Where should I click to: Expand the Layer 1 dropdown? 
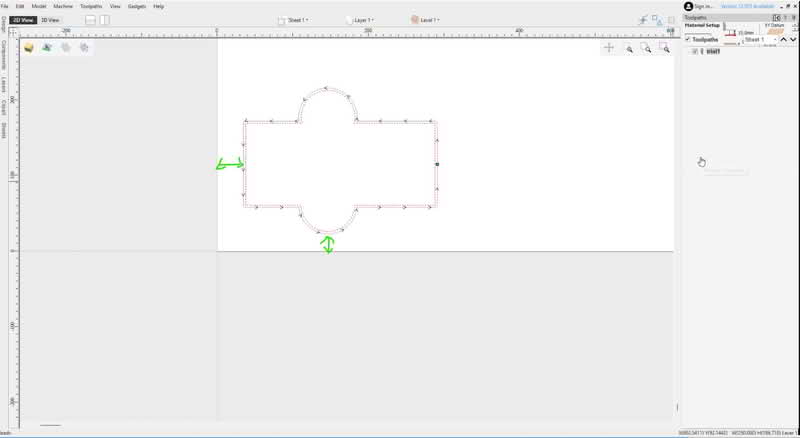pyautogui.click(x=360, y=20)
